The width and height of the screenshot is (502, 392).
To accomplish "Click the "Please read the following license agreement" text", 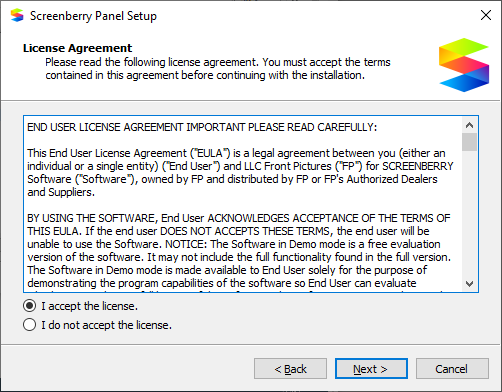I will pos(152,62).
